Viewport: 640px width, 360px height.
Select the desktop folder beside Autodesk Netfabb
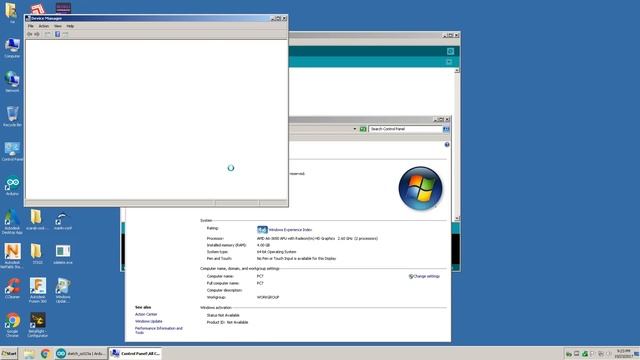click(x=37, y=254)
